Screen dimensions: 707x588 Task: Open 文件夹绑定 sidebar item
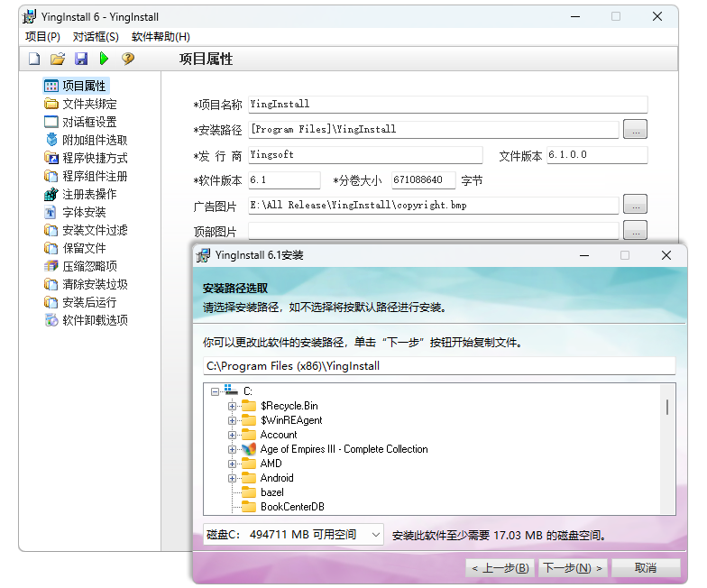(81, 105)
